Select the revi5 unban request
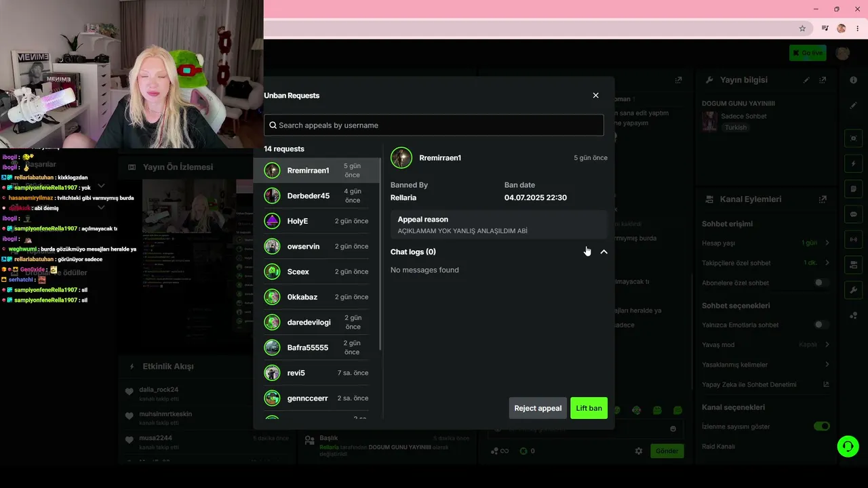868x488 pixels. [317, 373]
